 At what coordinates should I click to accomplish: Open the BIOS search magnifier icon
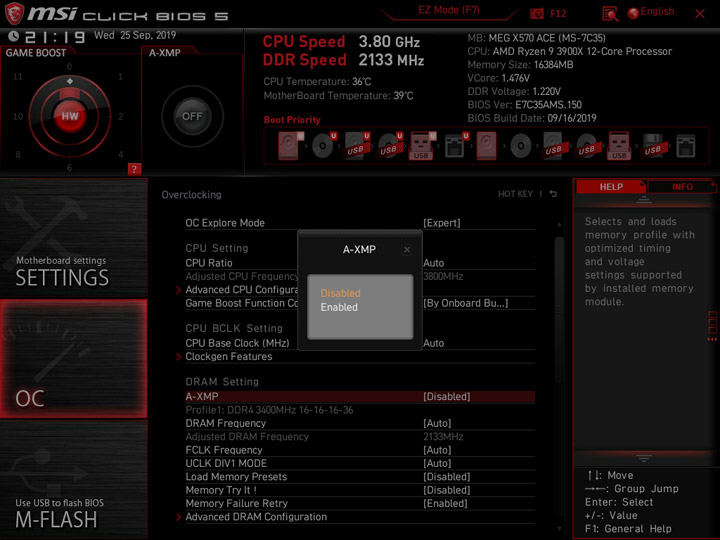click(610, 14)
